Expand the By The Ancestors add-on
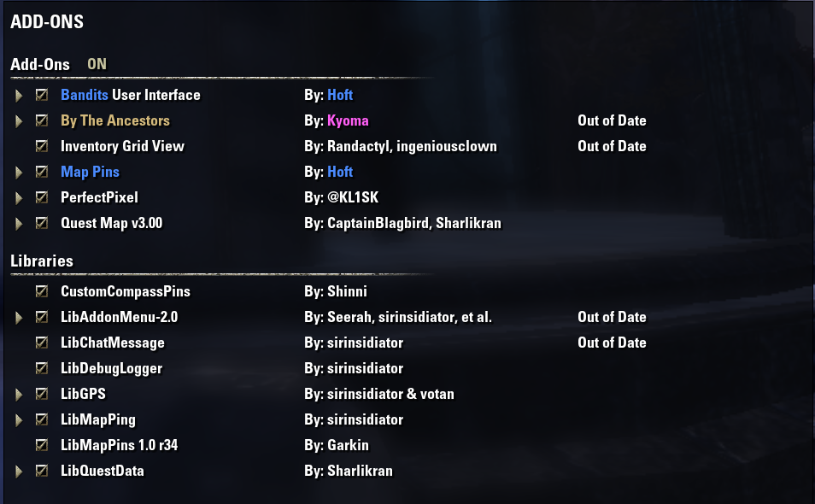The width and height of the screenshot is (815, 504). (x=19, y=120)
